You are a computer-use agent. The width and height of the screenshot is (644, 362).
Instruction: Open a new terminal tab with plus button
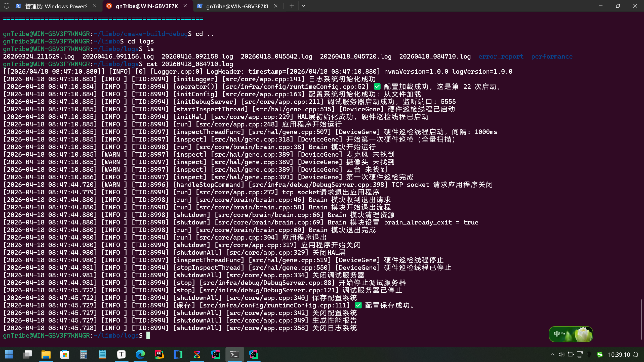pos(292,6)
